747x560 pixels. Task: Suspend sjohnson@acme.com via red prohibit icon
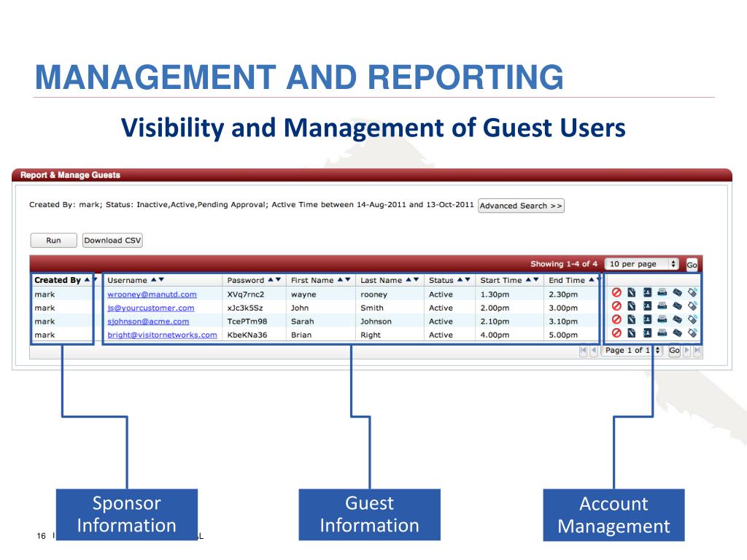(x=616, y=319)
